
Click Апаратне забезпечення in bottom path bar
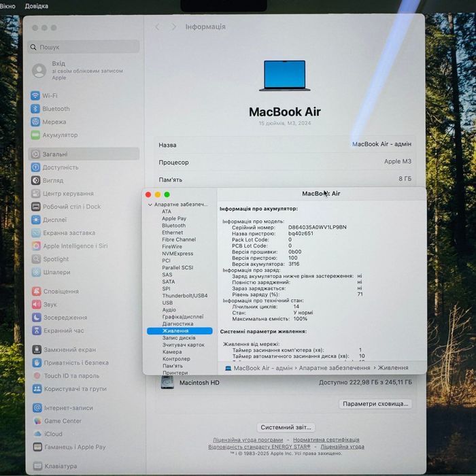[335, 368]
